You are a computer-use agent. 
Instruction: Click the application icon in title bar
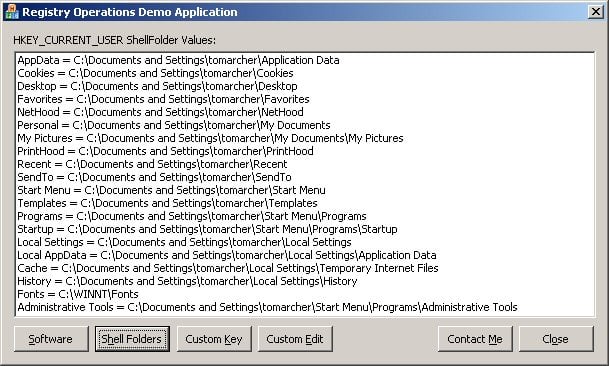12,12
